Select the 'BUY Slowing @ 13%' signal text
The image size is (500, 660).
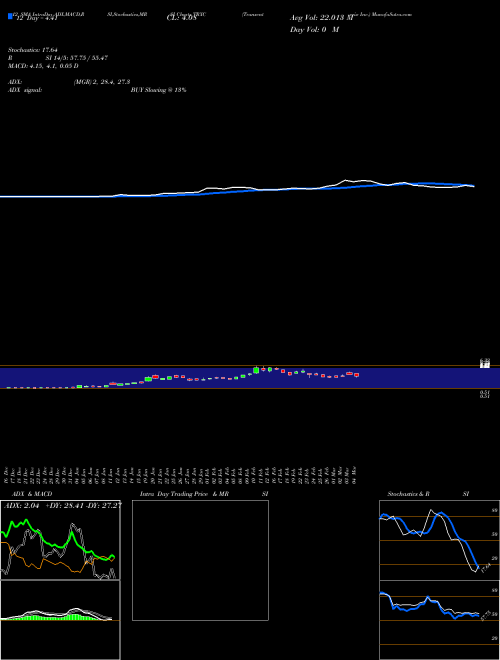158,90
